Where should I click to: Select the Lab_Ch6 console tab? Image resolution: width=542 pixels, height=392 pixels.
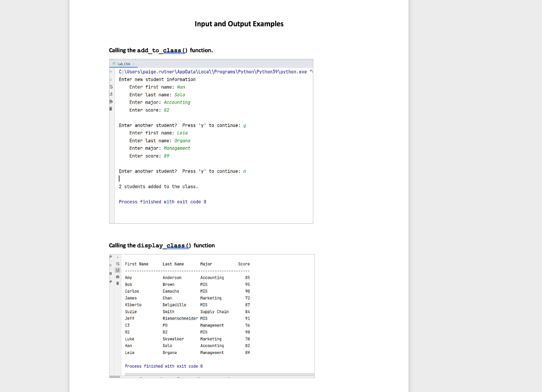(124, 63)
